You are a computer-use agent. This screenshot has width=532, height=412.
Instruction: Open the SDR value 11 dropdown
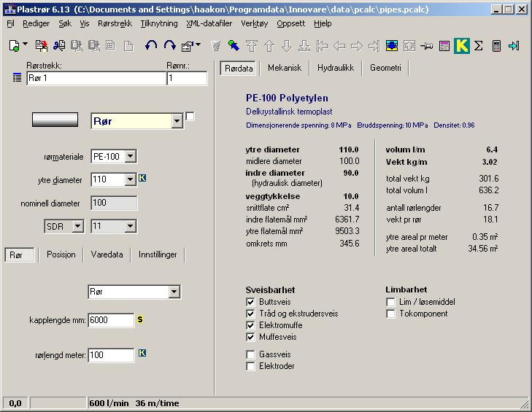tap(131, 226)
